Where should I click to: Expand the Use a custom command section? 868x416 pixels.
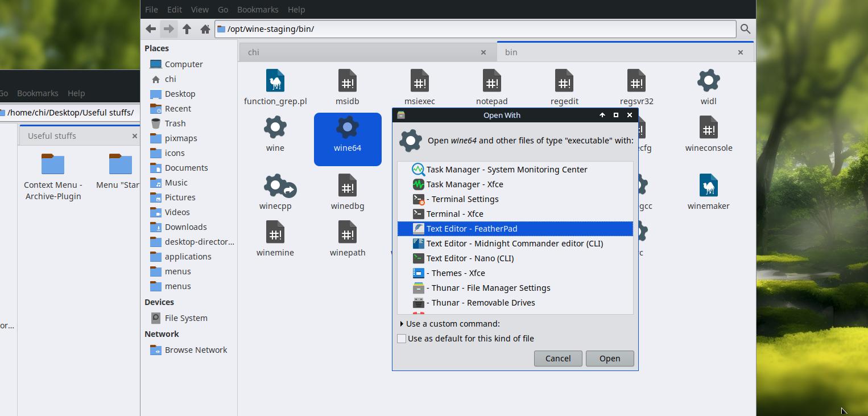(x=402, y=324)
